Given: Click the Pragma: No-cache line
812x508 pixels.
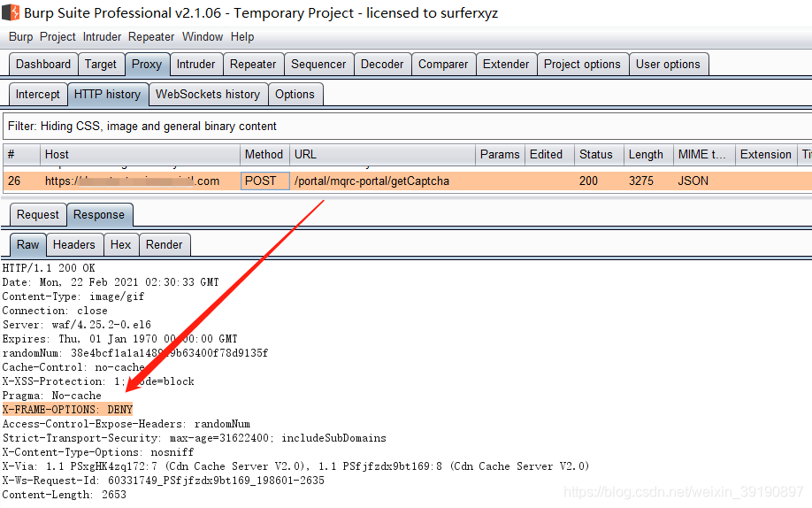Looking at the screenshot, I should coord(52,396).
